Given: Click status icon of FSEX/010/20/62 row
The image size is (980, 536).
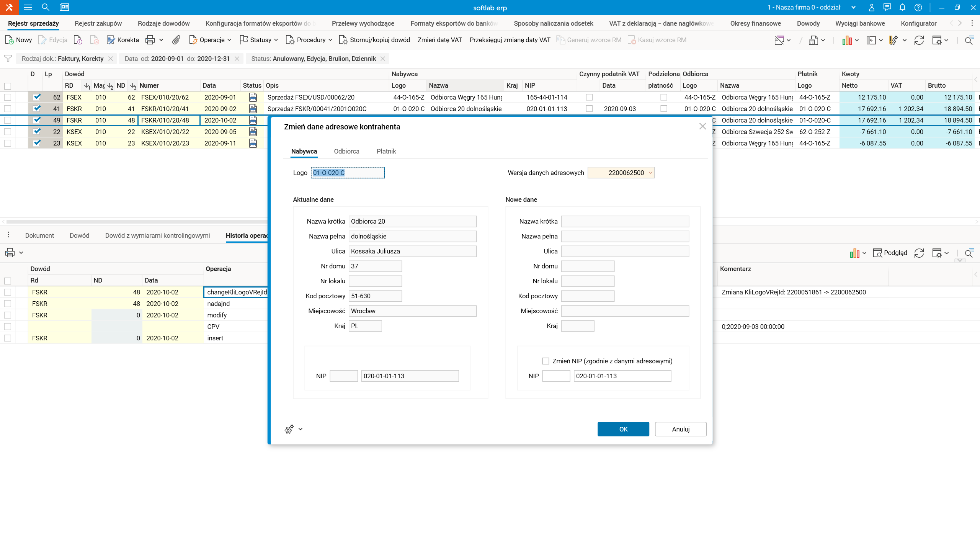Looking at the screenshot, I should [253, 97].
